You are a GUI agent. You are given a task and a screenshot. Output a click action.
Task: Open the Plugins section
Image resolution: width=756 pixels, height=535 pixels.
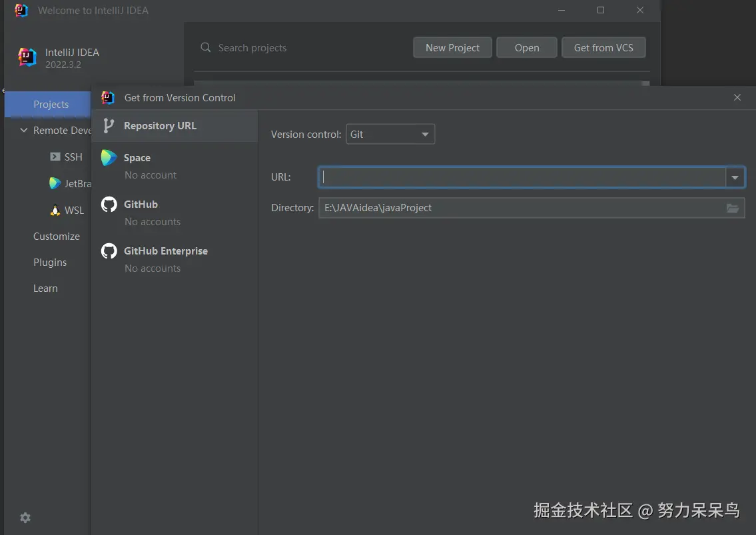tap(50, 263)
